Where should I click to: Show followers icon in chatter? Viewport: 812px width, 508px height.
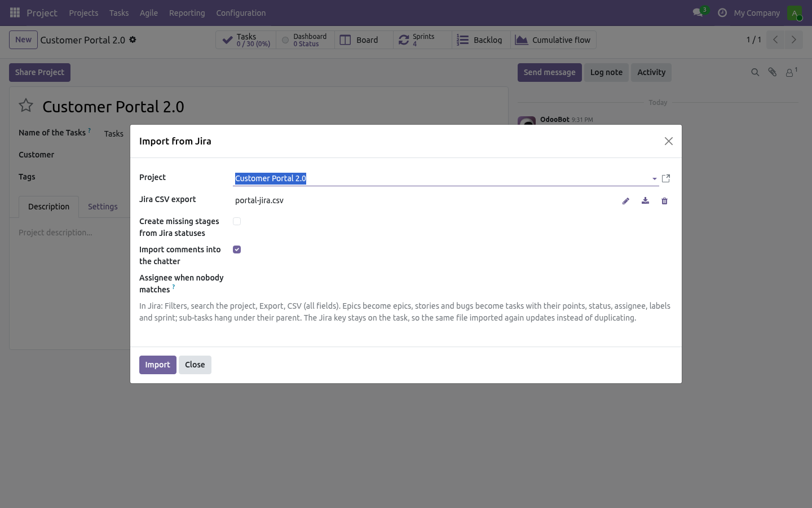click(791, 72)
